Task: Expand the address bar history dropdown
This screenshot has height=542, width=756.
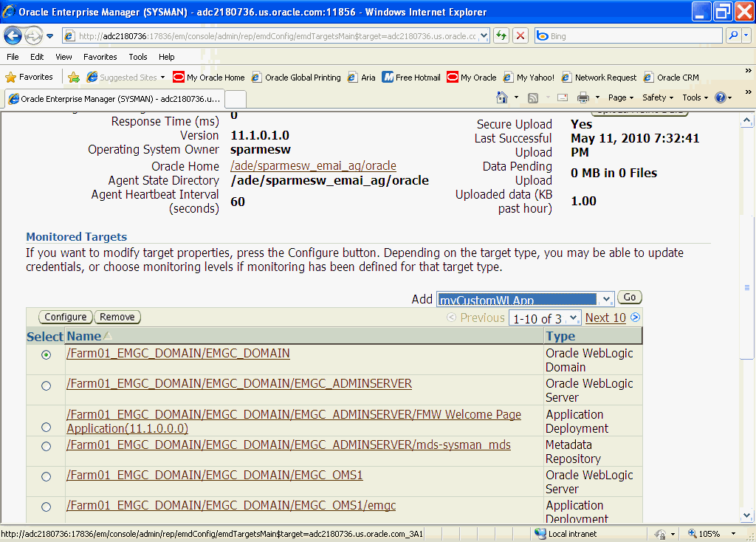Action: pos(484,35)
